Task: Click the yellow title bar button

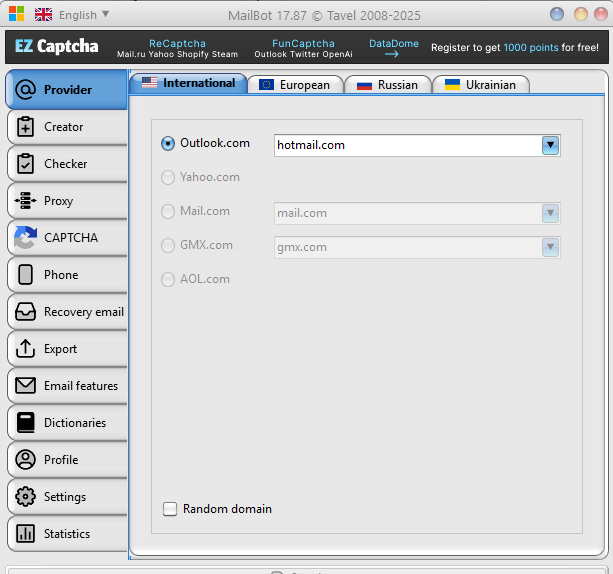Action: 581,14
